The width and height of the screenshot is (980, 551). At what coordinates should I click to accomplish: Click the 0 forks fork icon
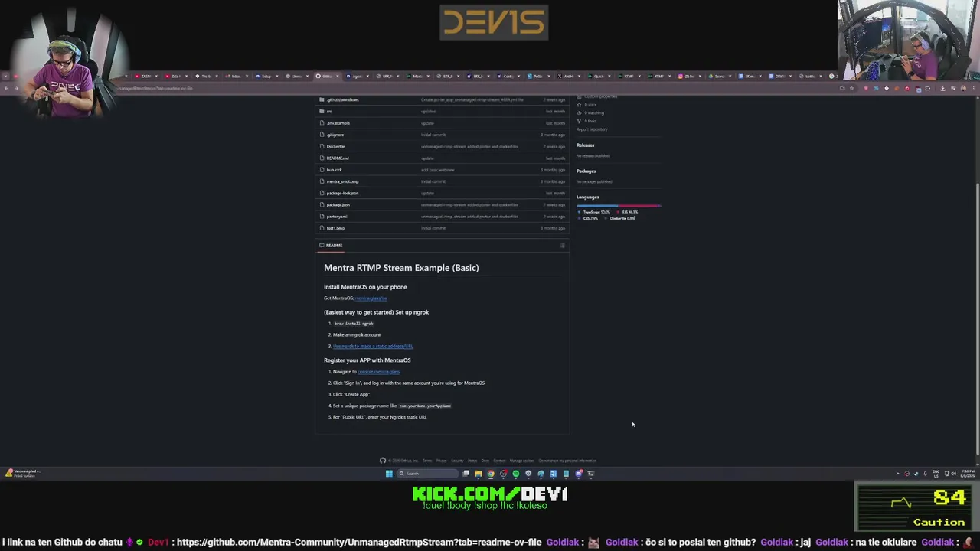pos(579,121)
